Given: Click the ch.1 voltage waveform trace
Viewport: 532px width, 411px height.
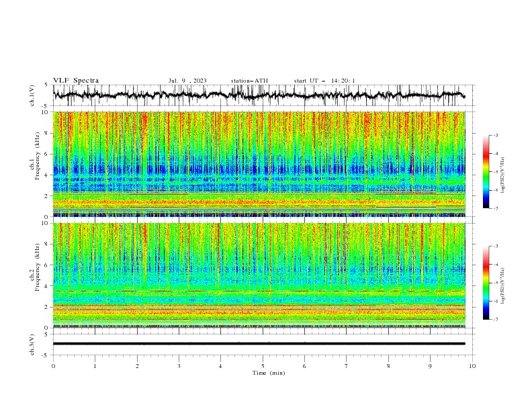Looking at the screenshot, I should click(x=259, y=95).
